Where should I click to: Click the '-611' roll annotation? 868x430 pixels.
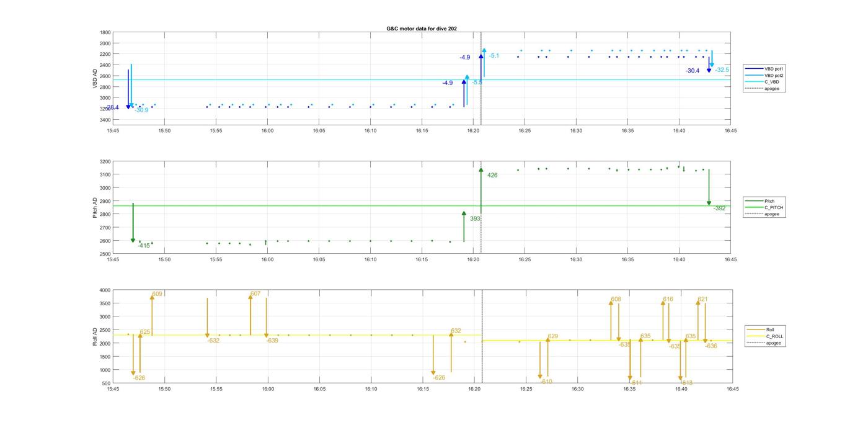point(635,383)
